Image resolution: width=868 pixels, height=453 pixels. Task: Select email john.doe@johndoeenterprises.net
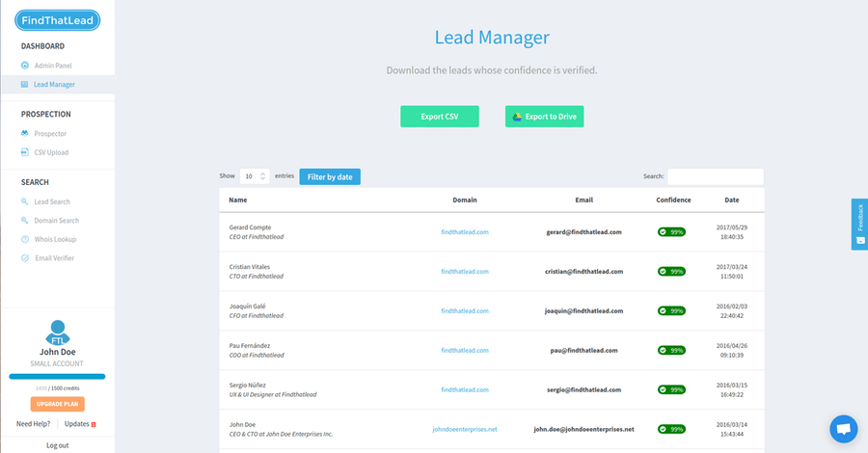(x=584, y=429)
